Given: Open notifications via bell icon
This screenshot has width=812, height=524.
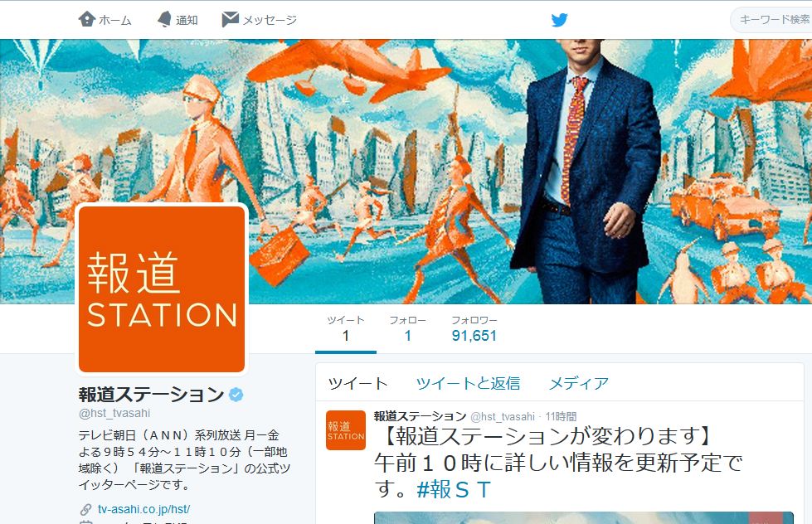Looking at the screenshot, I should point(164,19).
